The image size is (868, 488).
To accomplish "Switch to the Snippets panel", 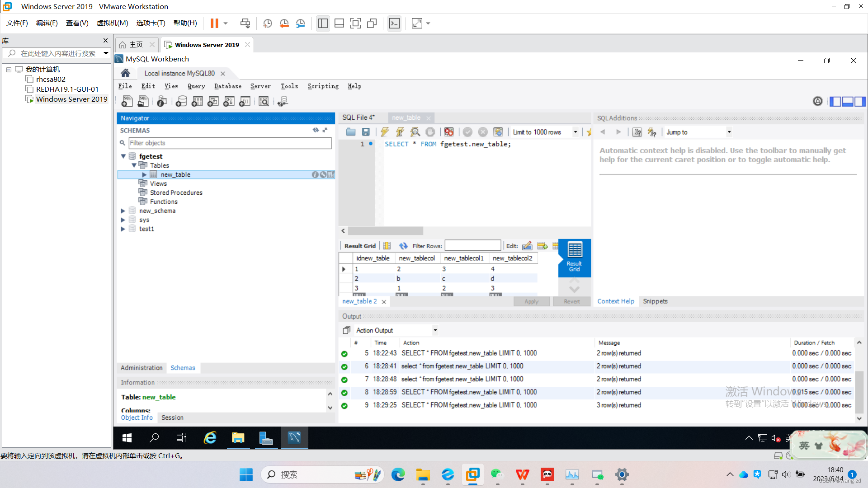I will pyautogui.click(x=655, y=301).
